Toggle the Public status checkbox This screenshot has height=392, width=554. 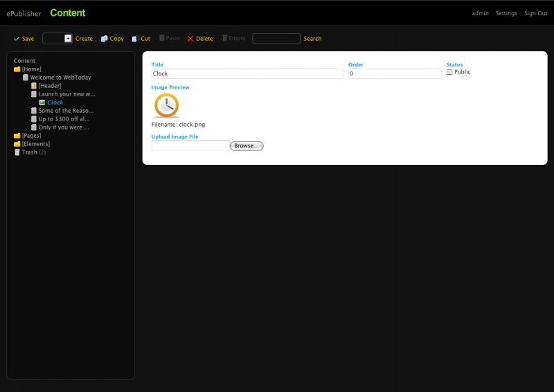pos(449,72)
